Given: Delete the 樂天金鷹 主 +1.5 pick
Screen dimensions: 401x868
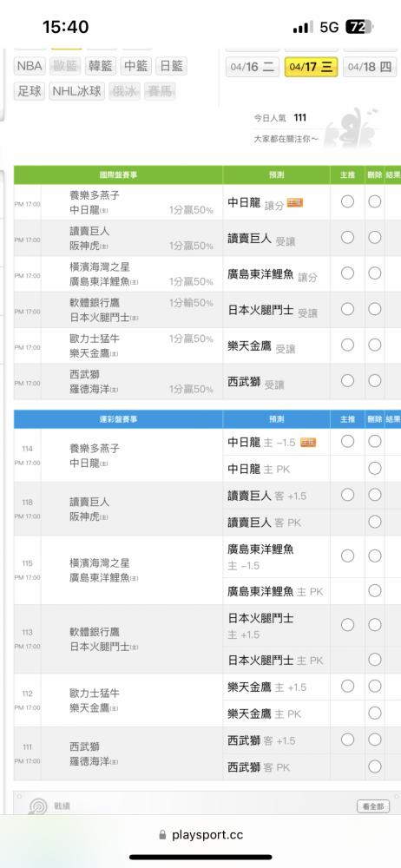Looking at the screenshot, I should (x=375, y=687).
